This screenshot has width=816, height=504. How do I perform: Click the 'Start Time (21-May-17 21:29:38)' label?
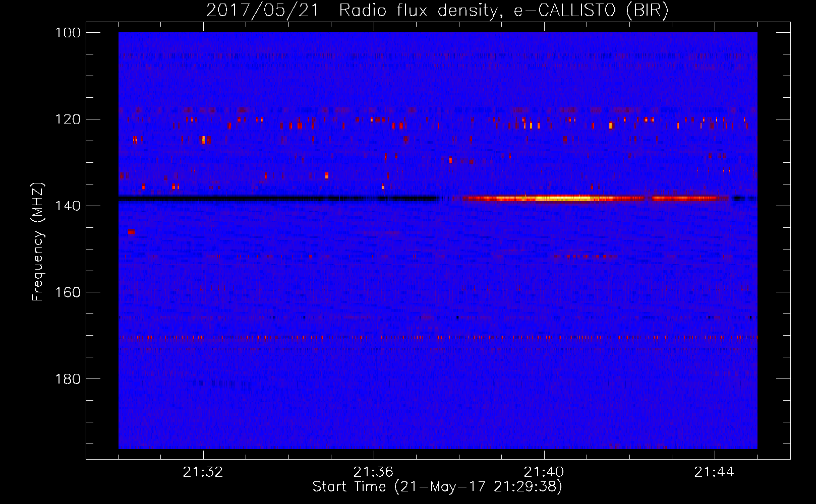(x=437, y=487)
